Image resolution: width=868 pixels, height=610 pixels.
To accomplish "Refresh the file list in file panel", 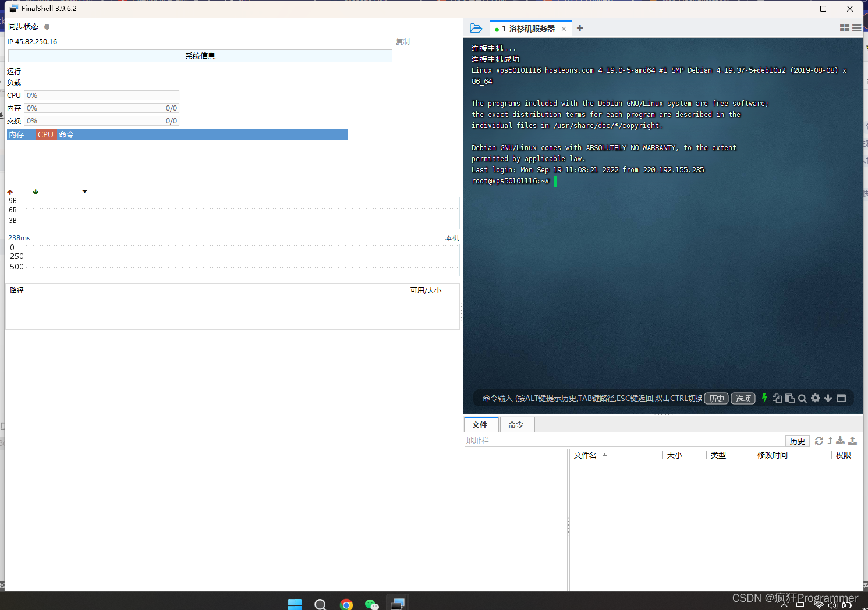I will pos(819,441).
